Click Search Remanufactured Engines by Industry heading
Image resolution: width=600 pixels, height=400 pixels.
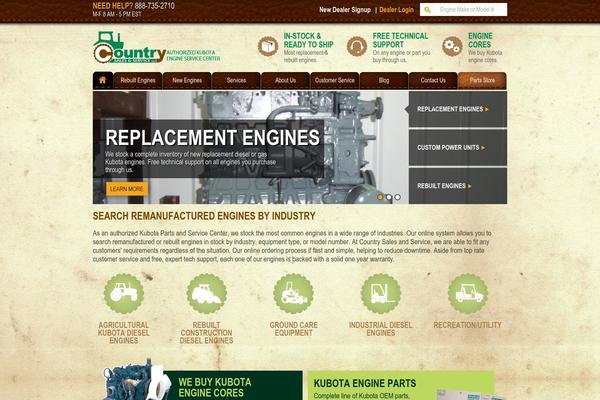(204, 216)
